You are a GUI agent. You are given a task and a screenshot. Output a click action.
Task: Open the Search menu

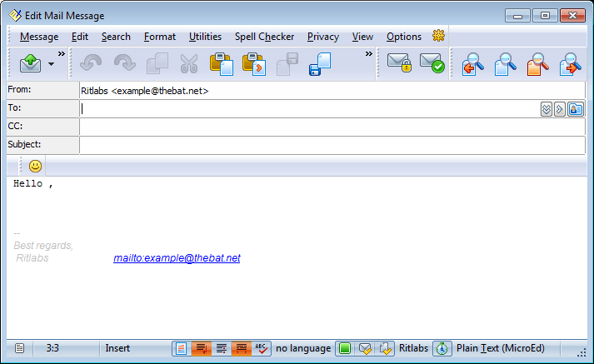point(116,37)
